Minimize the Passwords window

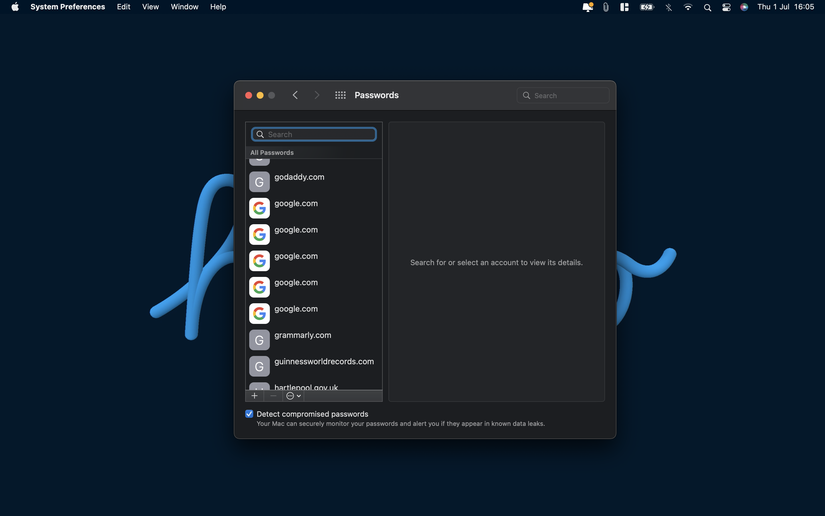260,95
